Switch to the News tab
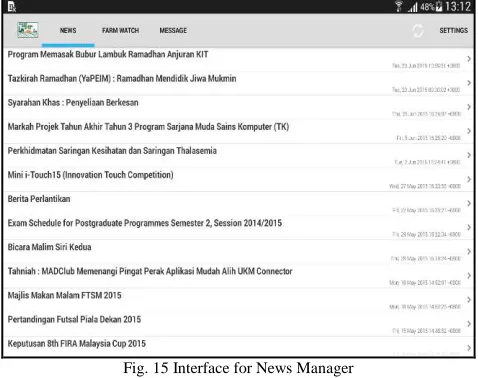 click(x=68, y=30)
